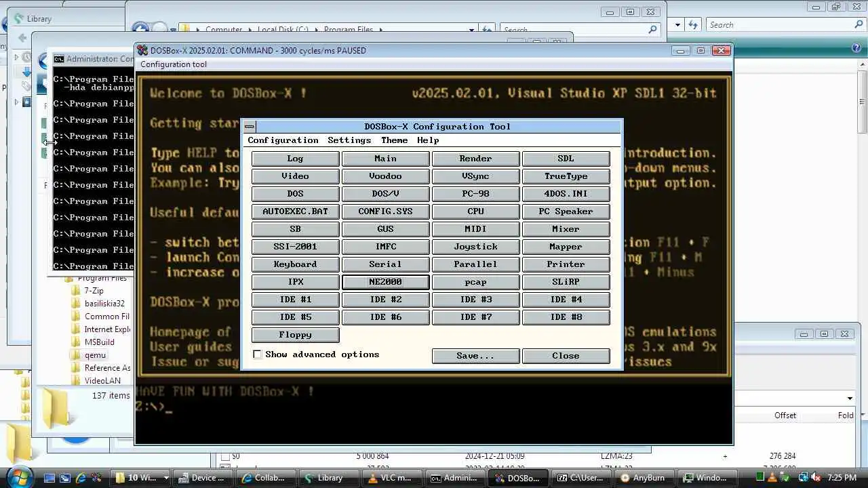868x488 pixels.
Task: Select the 7-Zip folder in tree
Action: pyautogui.click(x=94, y=291)
